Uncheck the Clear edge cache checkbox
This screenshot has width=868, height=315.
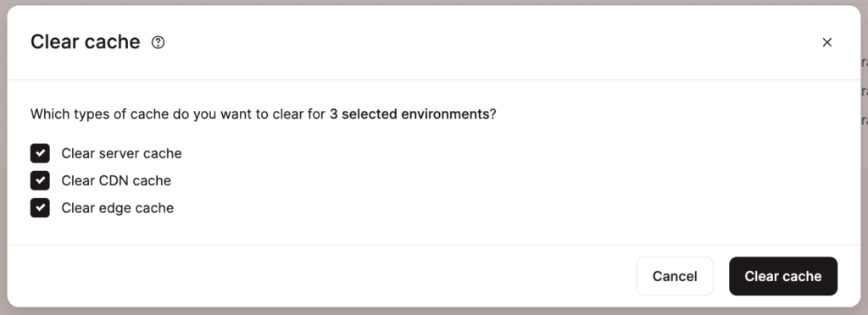[40, 207]
